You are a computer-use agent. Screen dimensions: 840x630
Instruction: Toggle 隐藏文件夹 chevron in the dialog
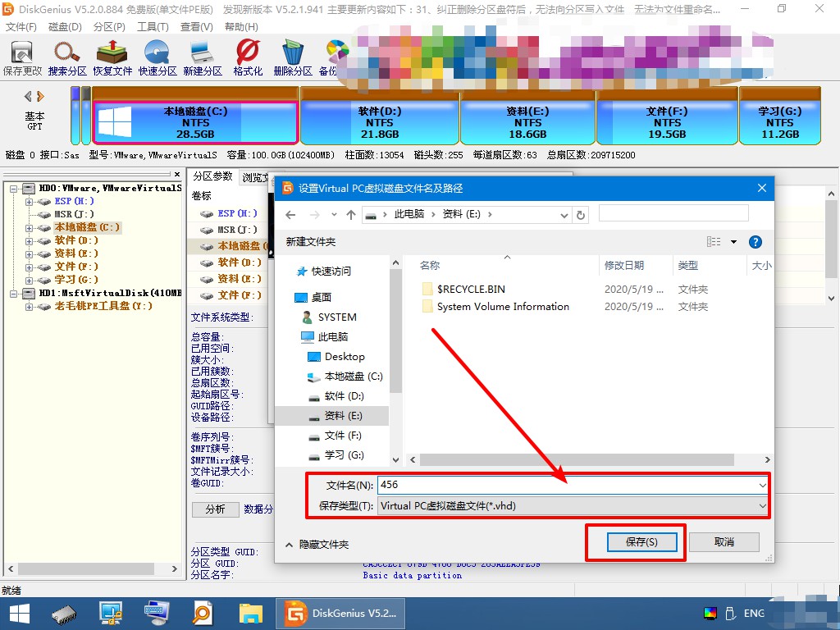pyautogui.click(x=290, y=545)
